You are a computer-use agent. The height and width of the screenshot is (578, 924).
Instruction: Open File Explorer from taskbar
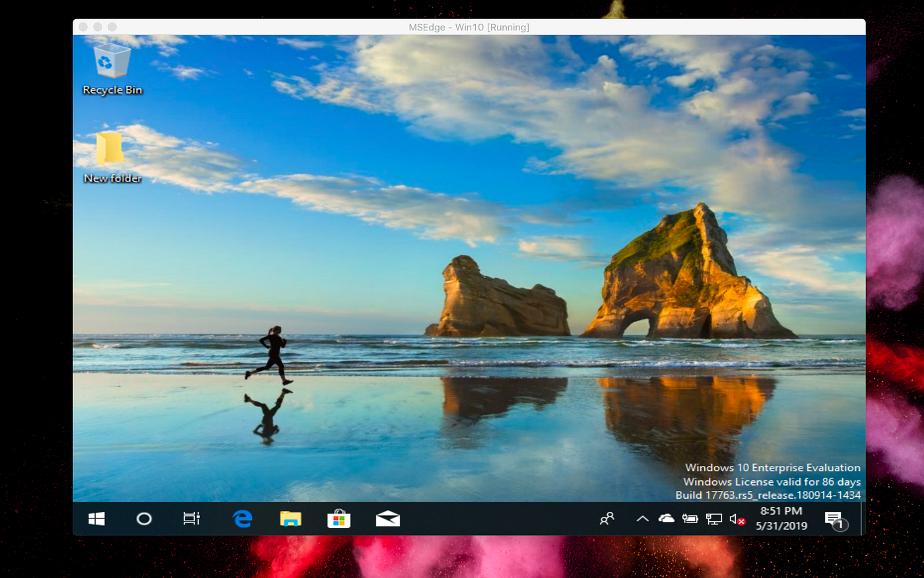tap(290, 519)
